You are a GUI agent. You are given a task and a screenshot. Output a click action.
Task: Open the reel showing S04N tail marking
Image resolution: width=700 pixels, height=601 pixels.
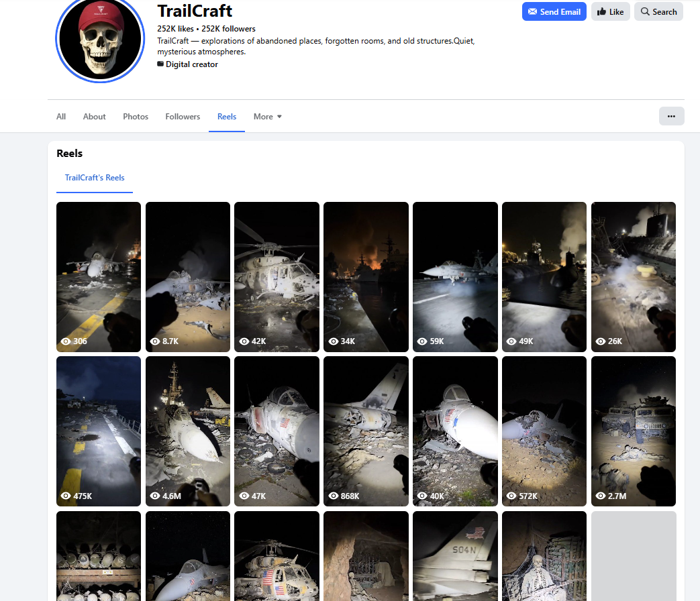(x=455, y=555)
